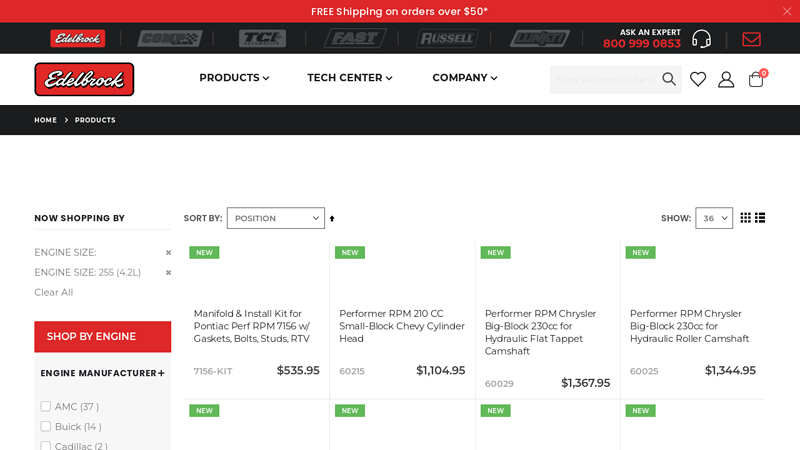This screenshot has height=450, width=800.
Task: Click part number 60215
Action: click(x=352, y=371)
